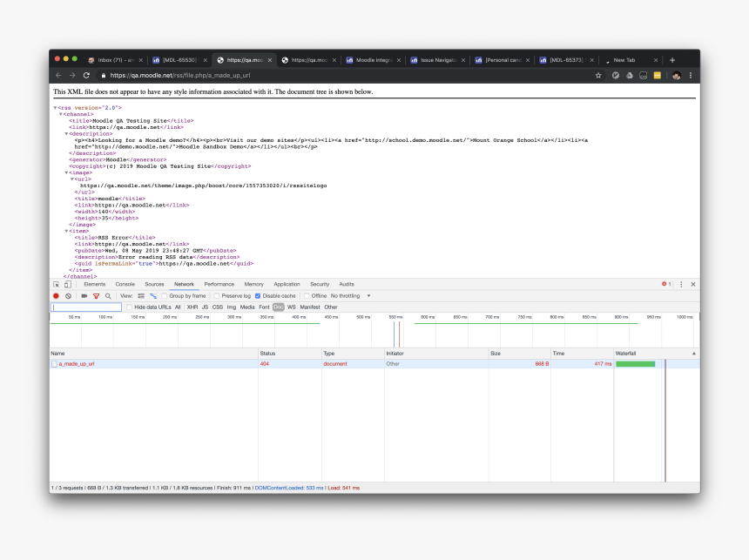Collapse the description XML node
The height and width of the screenshot is (560, 749).
pyautogui.click(x=66, y=134)
